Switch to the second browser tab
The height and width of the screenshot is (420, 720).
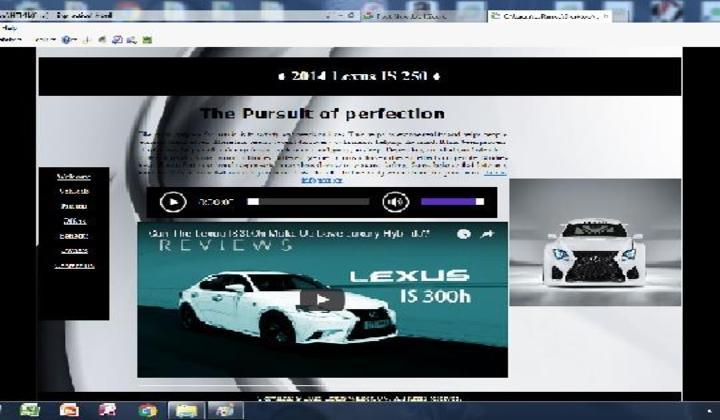click(422, 16)
